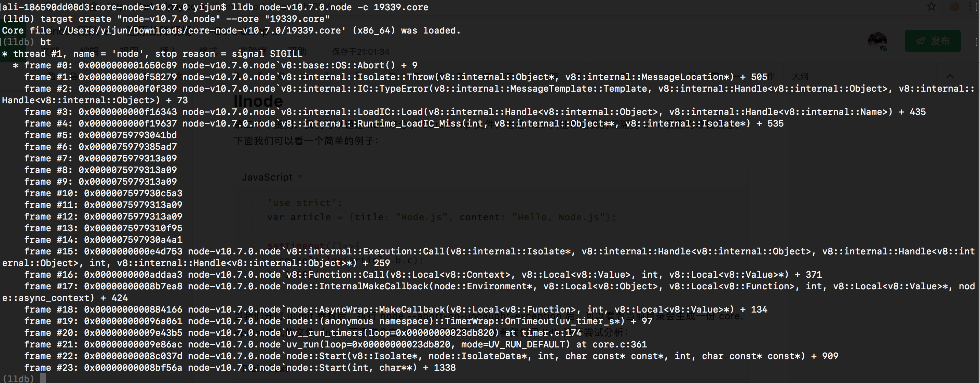Open the 帮助 menu
The height and width of the screenshot is (383, 980).
[x=297, y=51]
